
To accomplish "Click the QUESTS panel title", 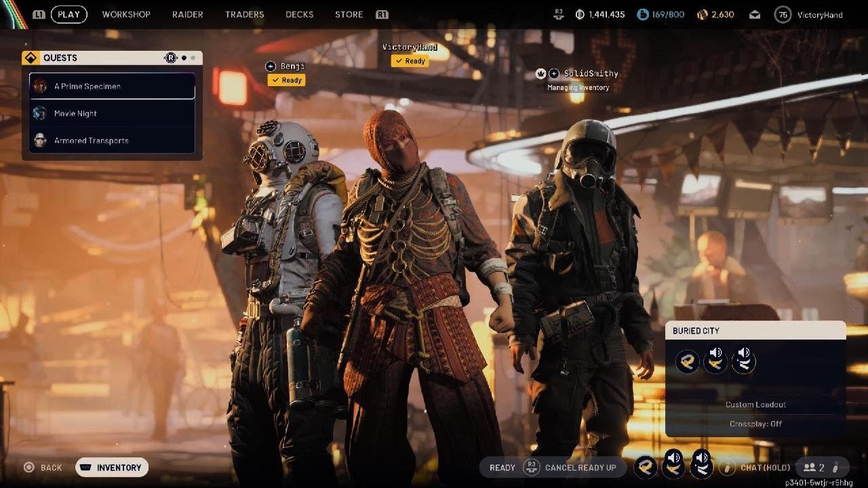I will (60, 58).
